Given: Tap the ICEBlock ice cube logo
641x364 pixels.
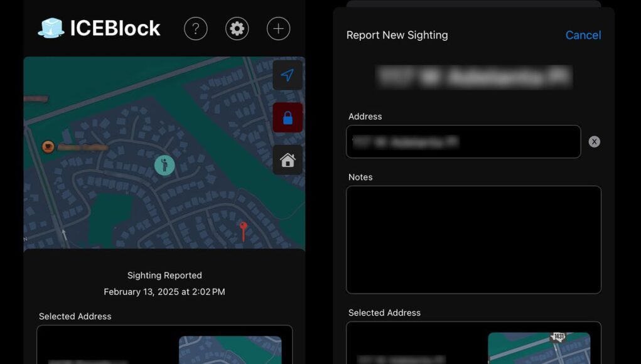Looking at the screenshot, I should [x=51, y=28].
